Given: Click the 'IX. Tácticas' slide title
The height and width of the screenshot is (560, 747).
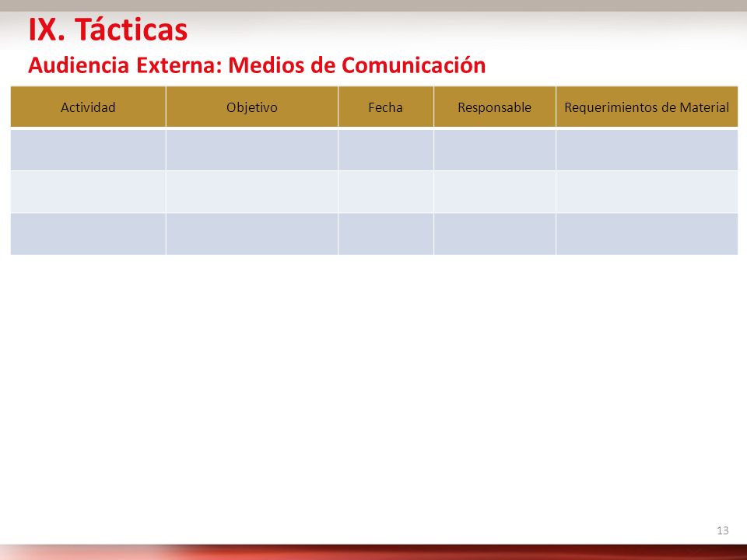Looking at the screenshot, I should point(107,30).
